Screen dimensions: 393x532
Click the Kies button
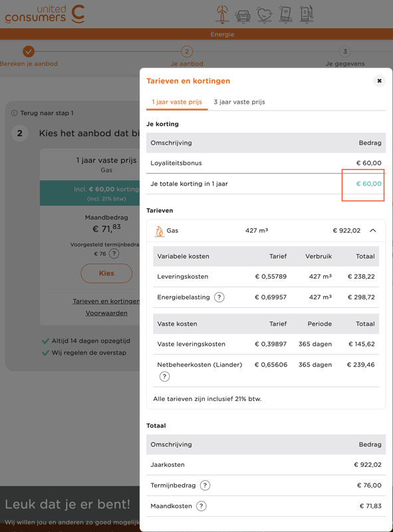click(106, 273)
